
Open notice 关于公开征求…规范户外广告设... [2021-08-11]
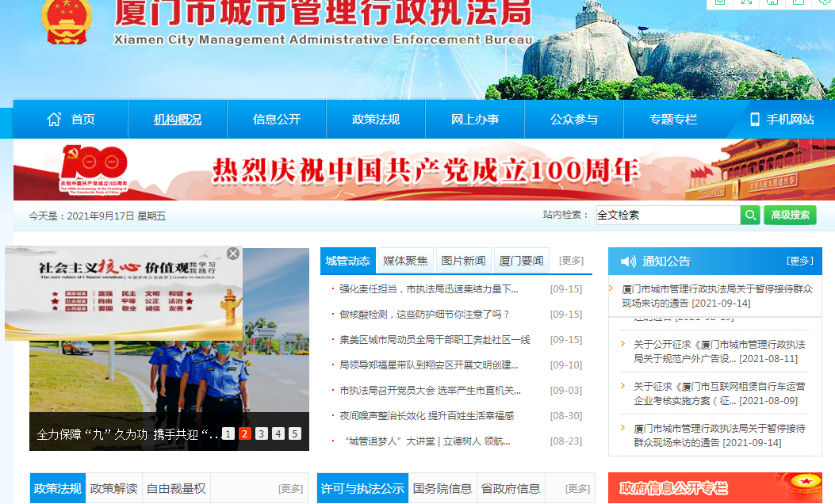(x=719, y=352)
